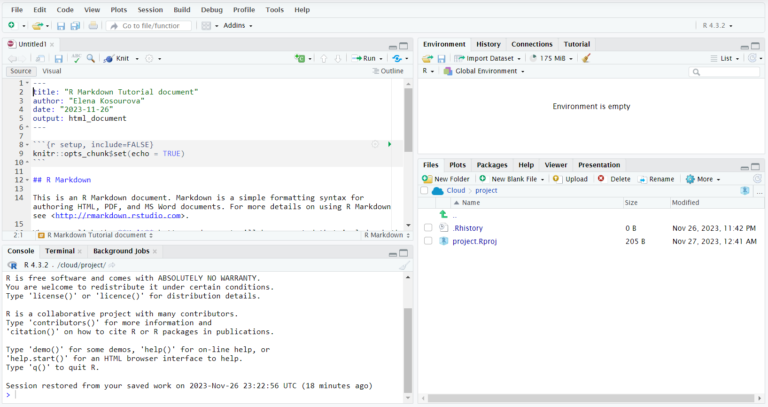
Task: Click the Publish icon in editor toolbar
Action: pyautogui.click(x=397, y=58)
